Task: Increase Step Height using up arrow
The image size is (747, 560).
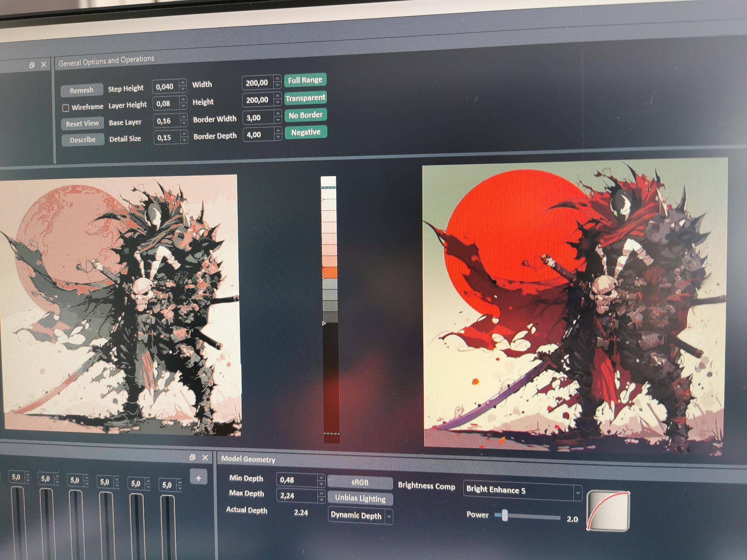Action: pos(183,83)
